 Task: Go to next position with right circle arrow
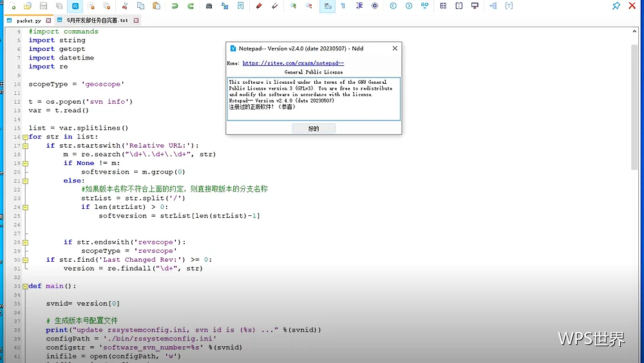[409, 6]
